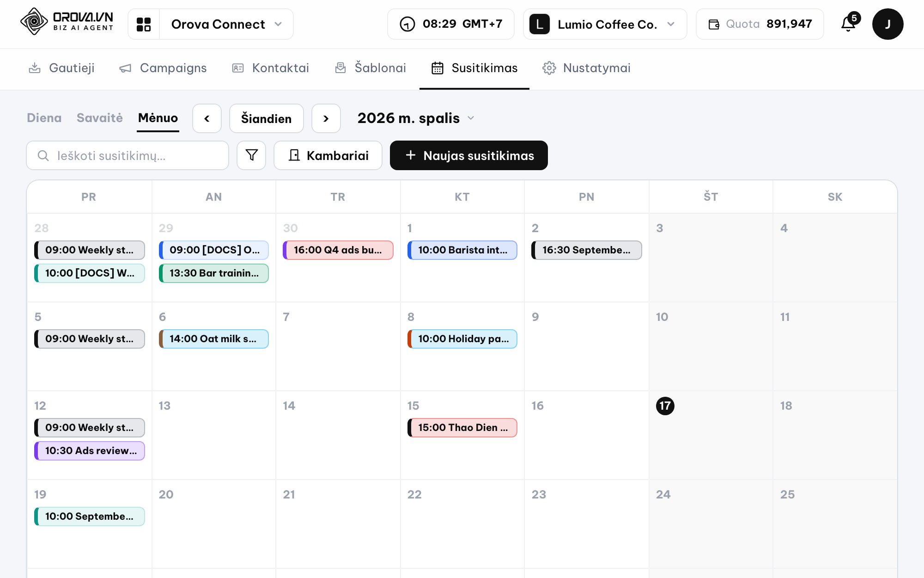Create Naujas susitikimas
The image size is (924, 578).
[469, 155]
